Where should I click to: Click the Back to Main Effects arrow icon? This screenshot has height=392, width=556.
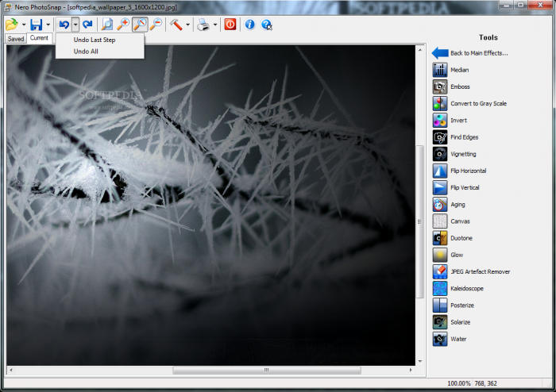coord(440,53)
